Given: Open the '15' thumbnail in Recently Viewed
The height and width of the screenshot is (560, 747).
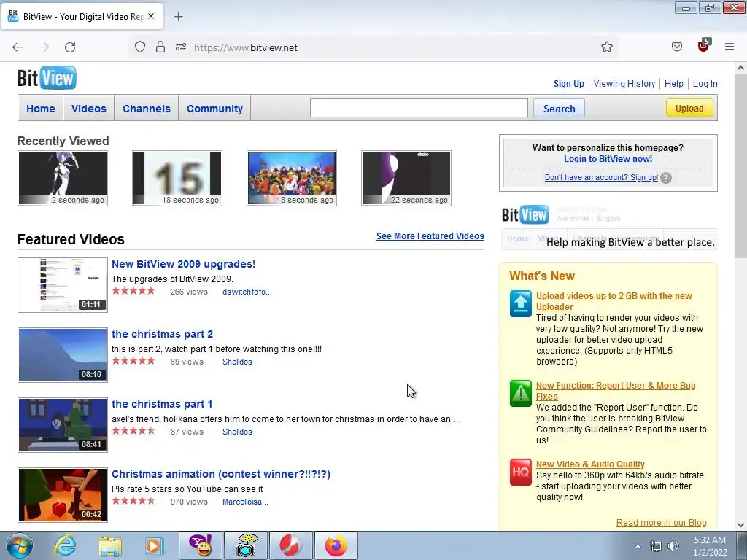Looking at the screenshot, I should point(177,178).
